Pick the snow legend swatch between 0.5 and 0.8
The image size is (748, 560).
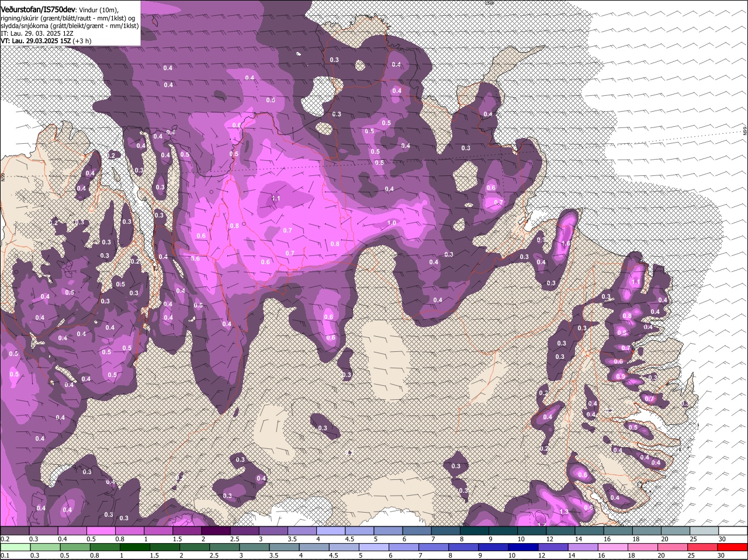(x=101, y=530)
